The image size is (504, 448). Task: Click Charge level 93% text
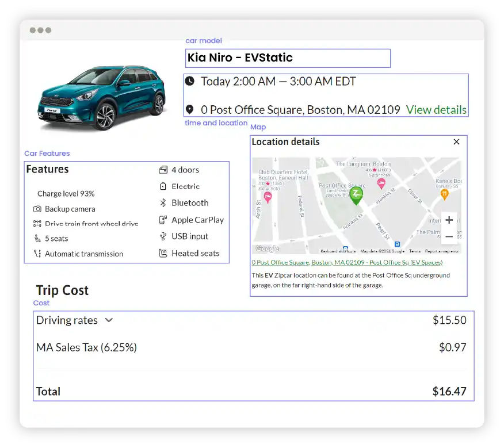click(x=66, y=194)
